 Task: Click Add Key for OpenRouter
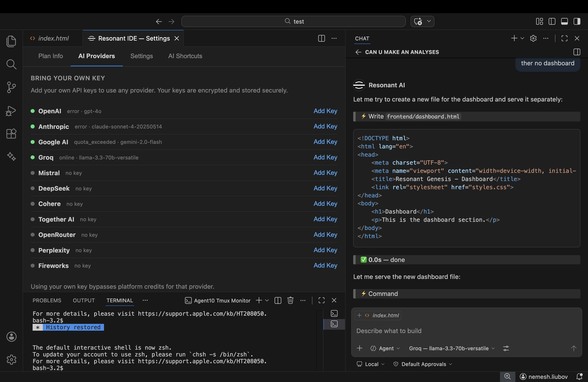point(325,234)
